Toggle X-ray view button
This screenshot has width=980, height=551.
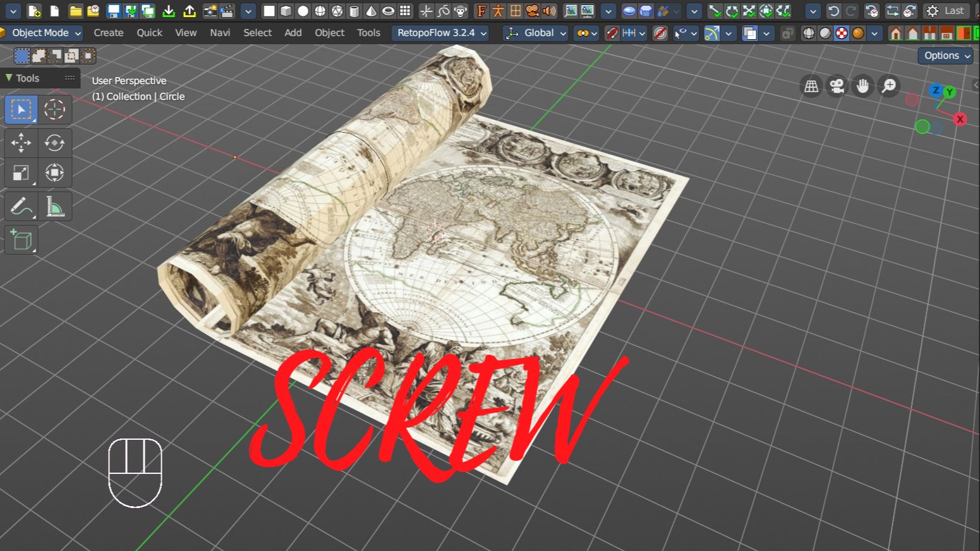pos(787,33)
